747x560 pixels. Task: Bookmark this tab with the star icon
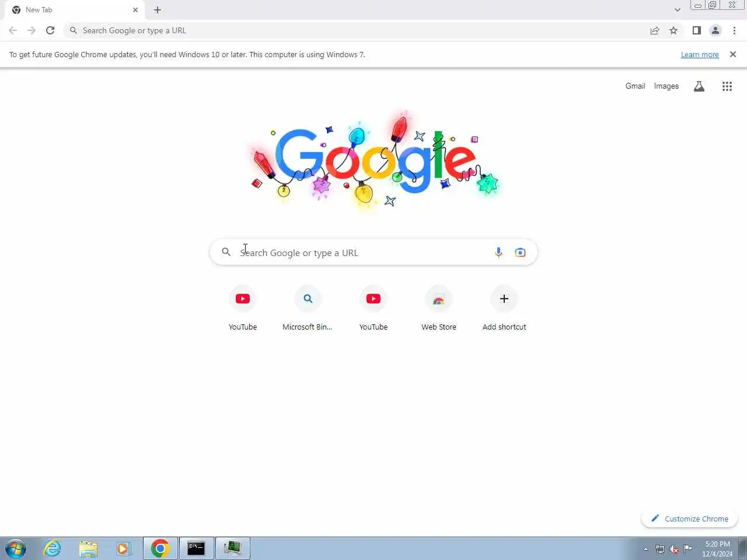coord(673,30)
